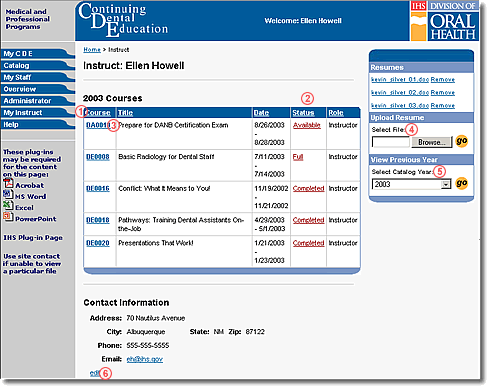Open the Acrobat plug-in icon
488x387 pixels.
click(8, 184)
